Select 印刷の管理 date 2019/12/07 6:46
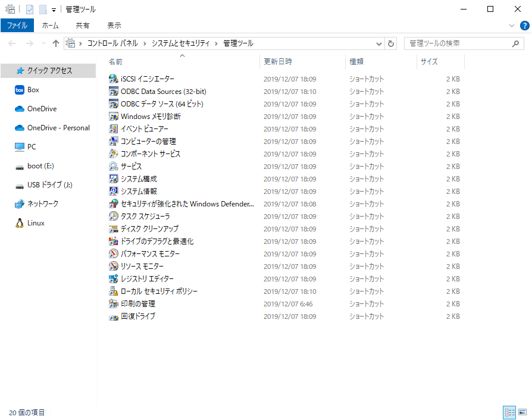 (288, 304)
